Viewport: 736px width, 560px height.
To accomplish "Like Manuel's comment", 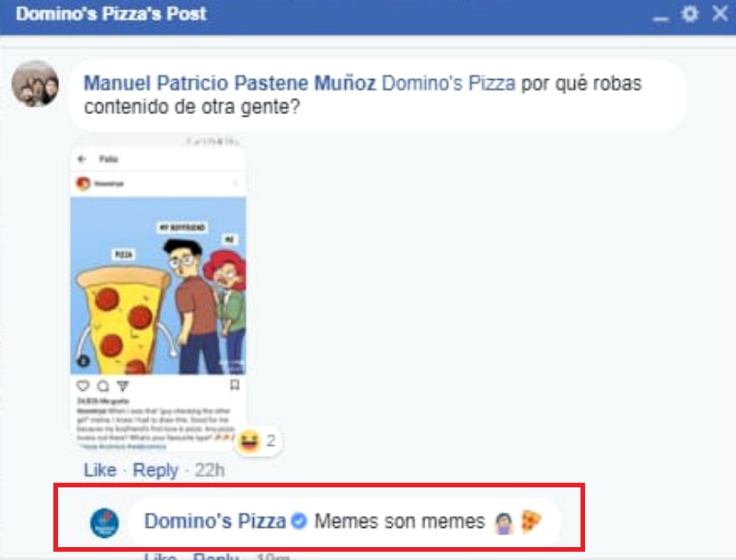I will pyautogui.click(x=100, y=470).
